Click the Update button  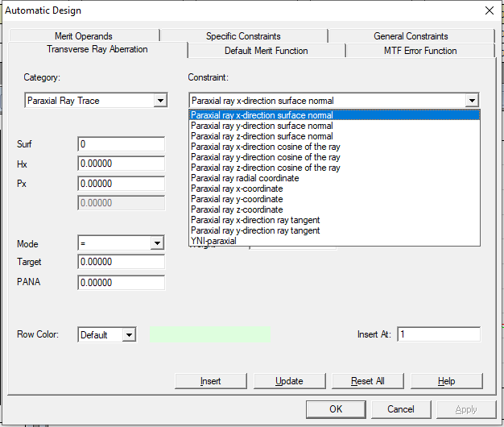pos(290,381)
